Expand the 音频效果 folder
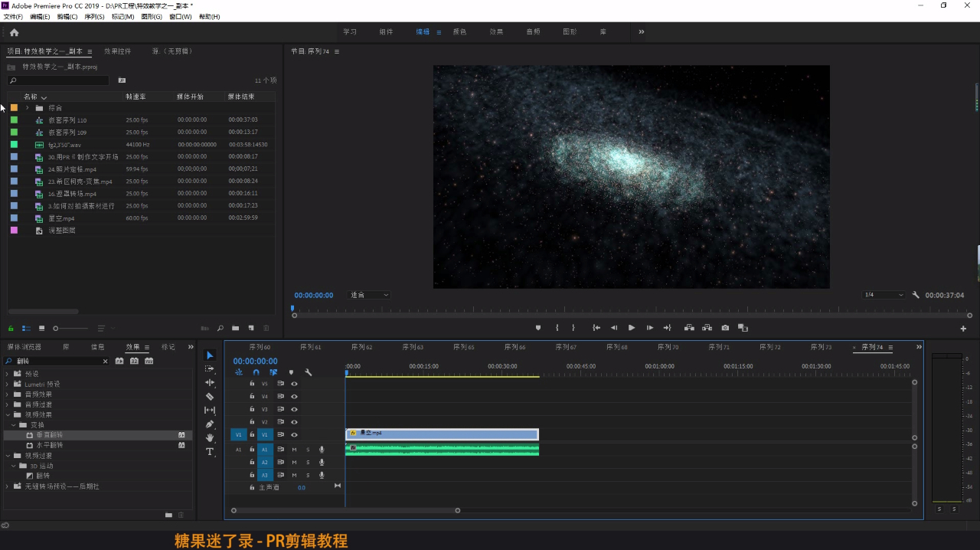This screenshot has width=980, height=550. (x=7, y=394)
